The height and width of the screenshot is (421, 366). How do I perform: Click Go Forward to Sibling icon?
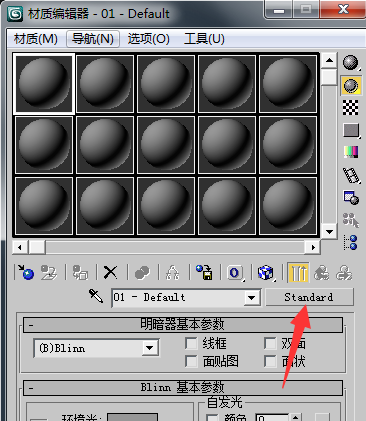(344, 273)
